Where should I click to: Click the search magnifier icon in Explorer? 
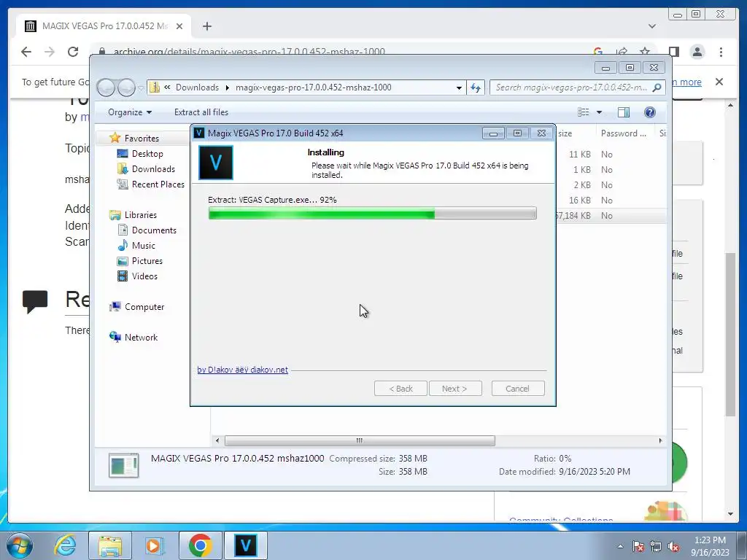click(657, 87)
